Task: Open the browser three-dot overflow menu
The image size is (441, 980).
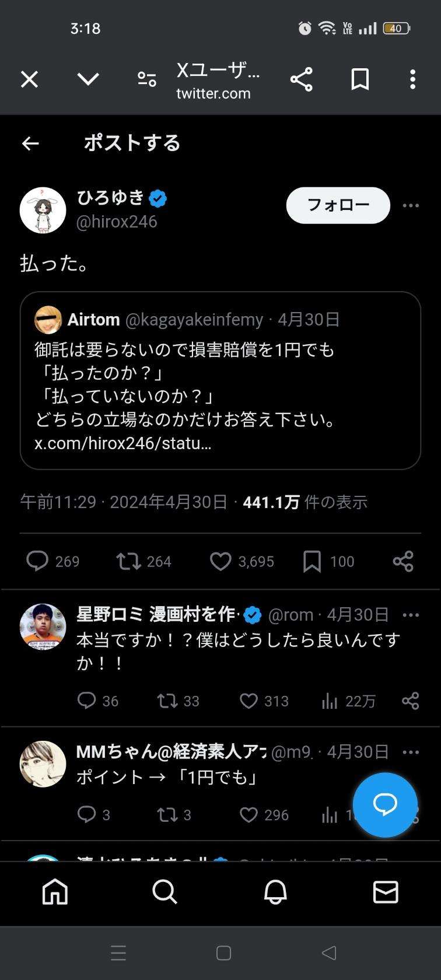Action: (x=412, y=79)
